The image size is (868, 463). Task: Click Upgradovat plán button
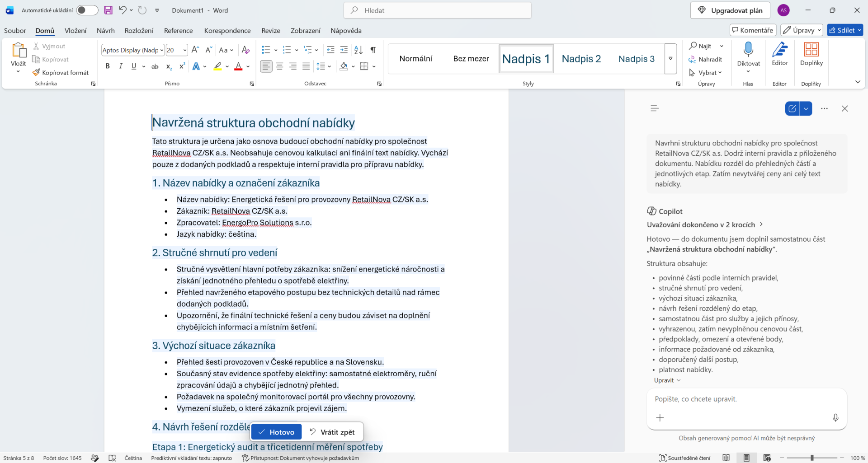[x=730, y=10]
